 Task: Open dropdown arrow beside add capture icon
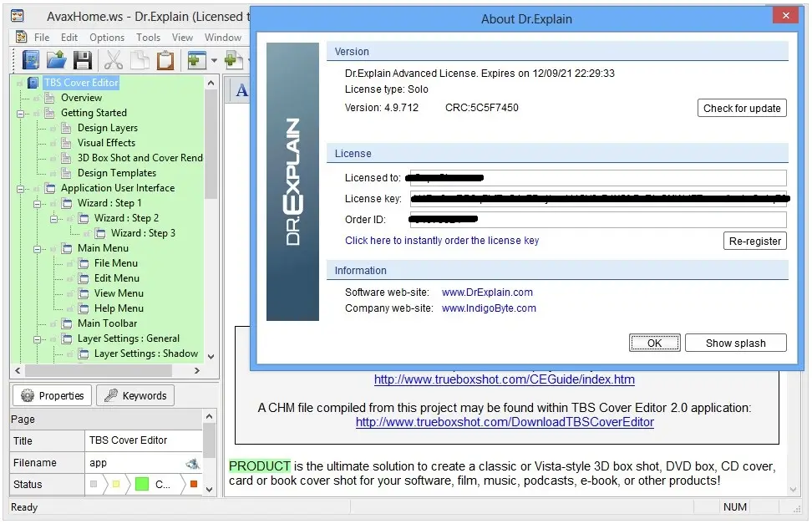pos(214,61)
